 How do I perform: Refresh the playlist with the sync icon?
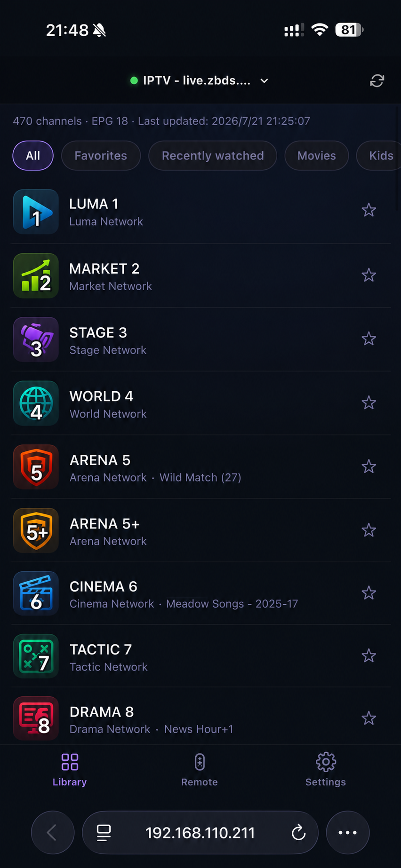[x=377, y=81]
